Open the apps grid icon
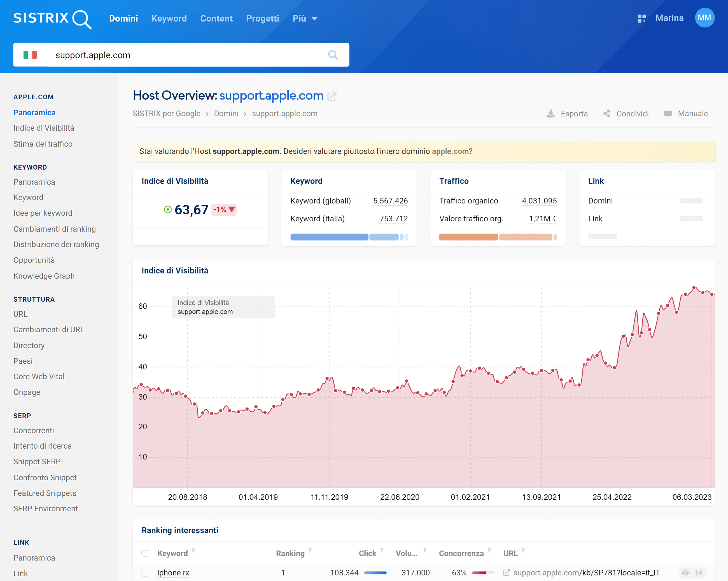 (x=641, y=18)
